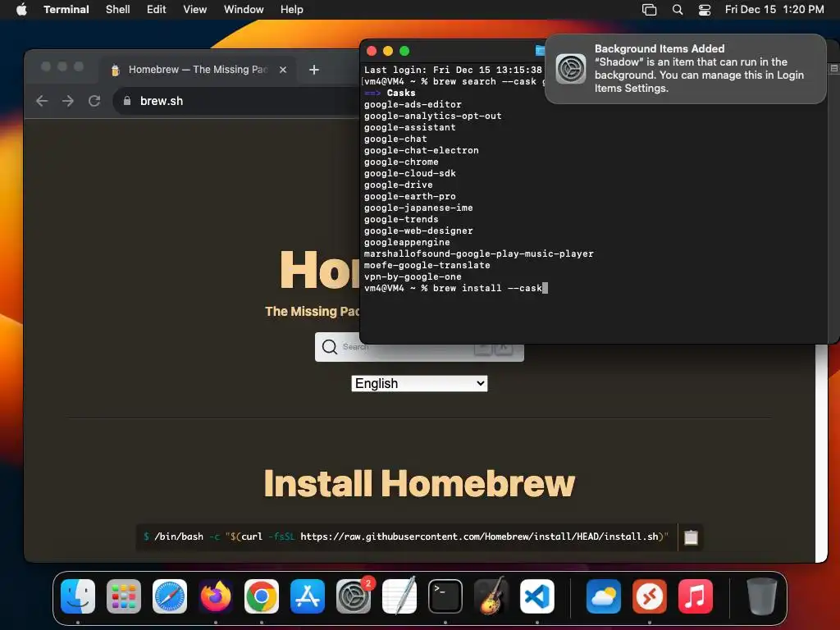Click the Background Items Added notification
Screen dimensions: 840x630
click(x=685, y=69)
